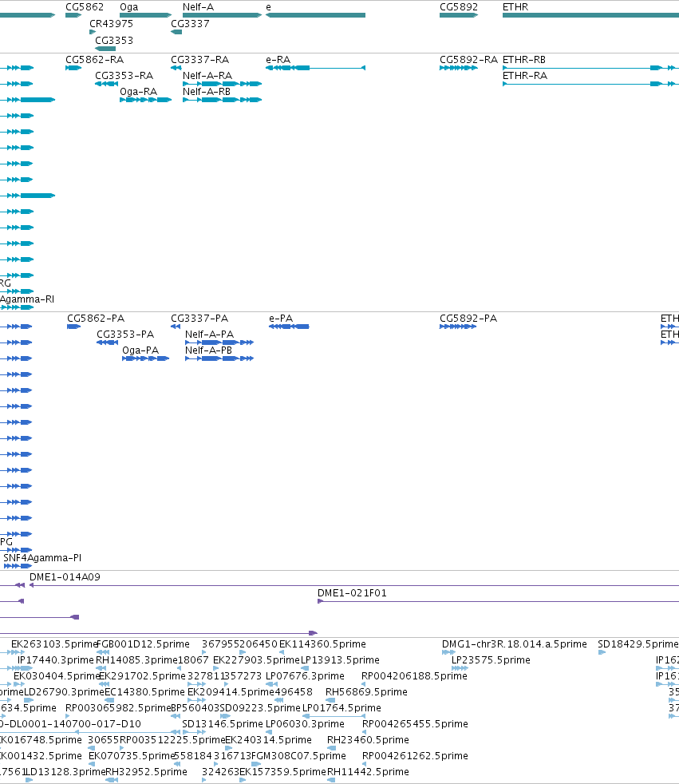Click the Nelf-A gene label

click(x=198, y=7)
